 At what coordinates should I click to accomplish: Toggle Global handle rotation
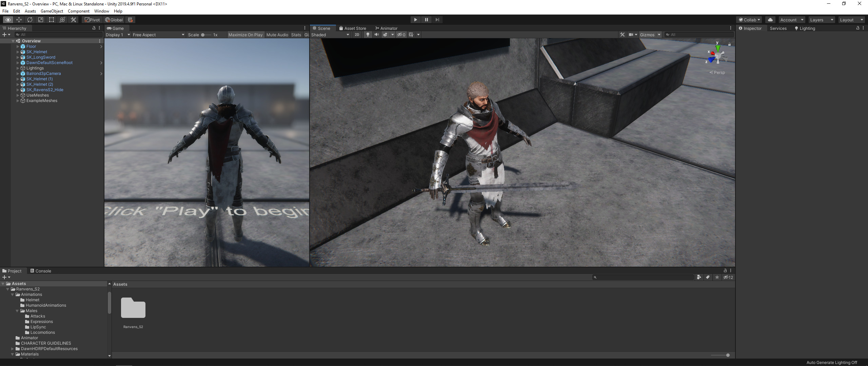pyautogui.click(x=114, y=20)
